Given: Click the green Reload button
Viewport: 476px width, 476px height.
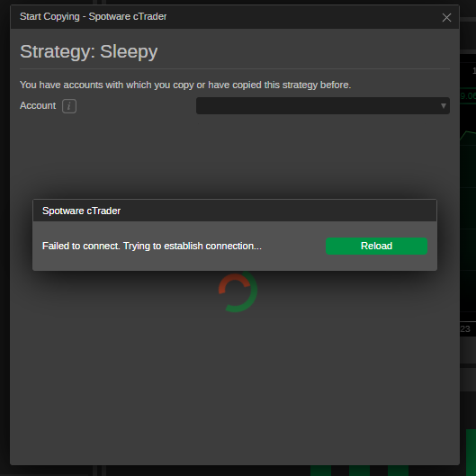Looking at the screenshot, I should [376, 246].
